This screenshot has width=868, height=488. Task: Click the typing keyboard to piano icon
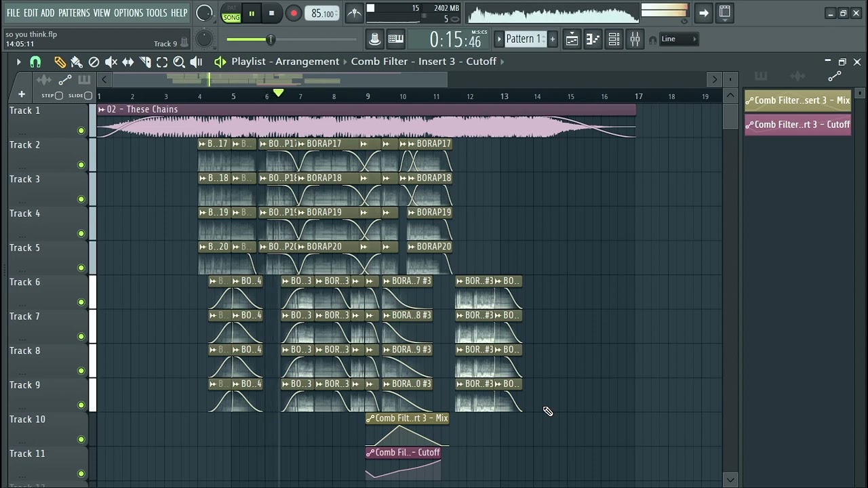click(395, 39)
